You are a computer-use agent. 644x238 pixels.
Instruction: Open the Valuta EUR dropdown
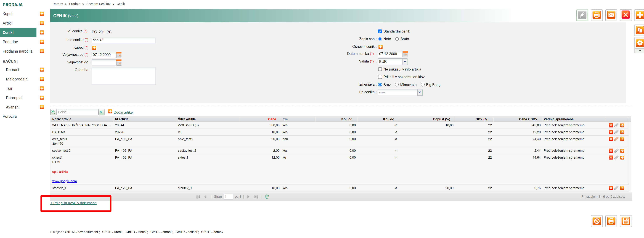point(405,61)
